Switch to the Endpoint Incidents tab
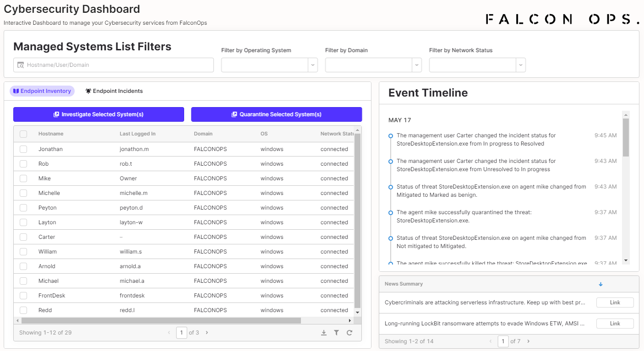Viewport: 644px width, 351px height. point(114,91)
